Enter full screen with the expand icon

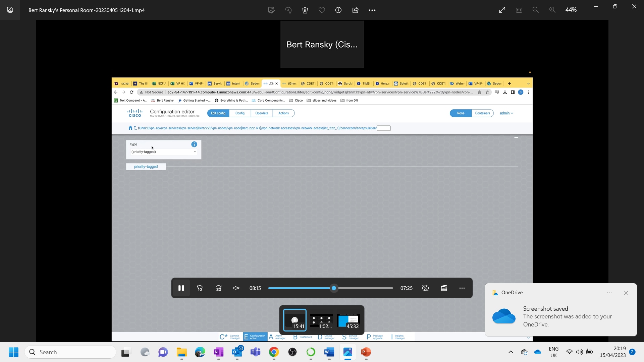(502, 10)
